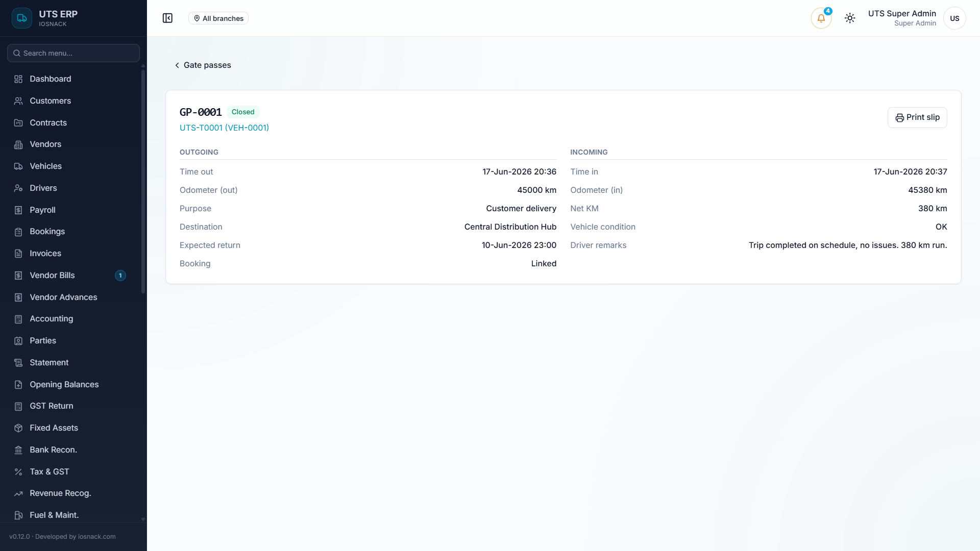Viewport: 980px width, 551px height.
Task: Click the 45000 km odometer out value
Action: click(x=536, y=190)
